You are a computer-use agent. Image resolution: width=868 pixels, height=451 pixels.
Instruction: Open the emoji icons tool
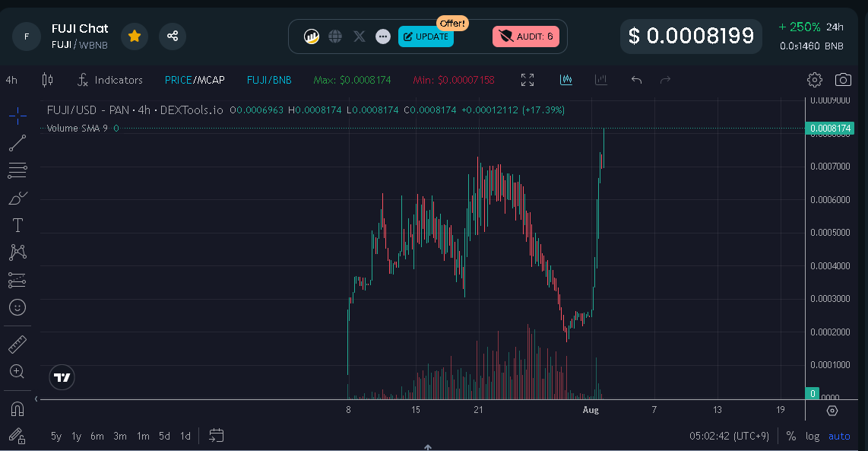point(17,307)
